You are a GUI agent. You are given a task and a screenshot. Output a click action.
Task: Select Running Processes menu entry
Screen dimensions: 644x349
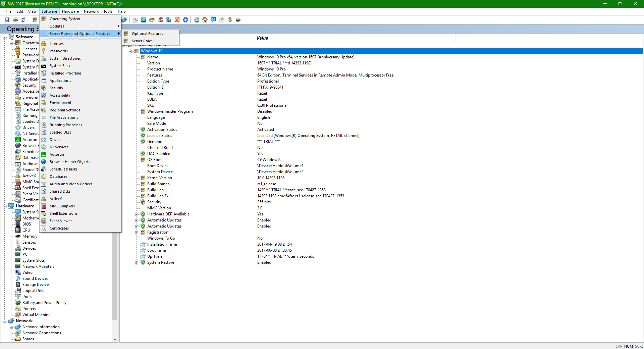80,125
